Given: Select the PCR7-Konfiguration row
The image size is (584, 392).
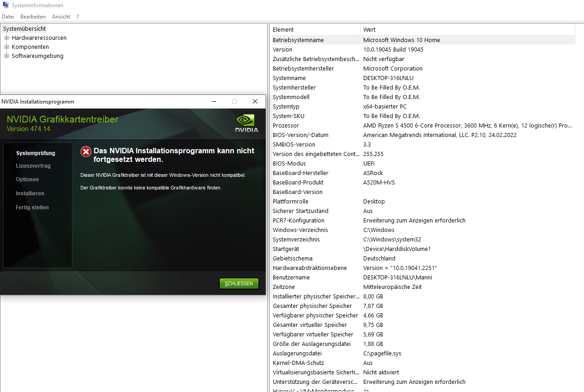Looking at the screenshot, I should pos(423,221).
